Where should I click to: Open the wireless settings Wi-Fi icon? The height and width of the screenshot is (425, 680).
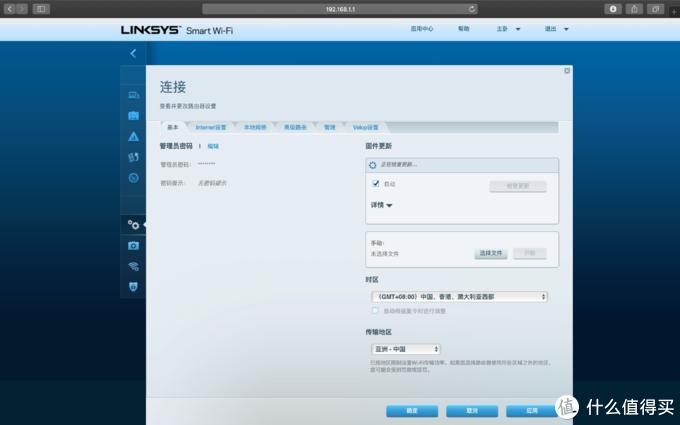click(134, 266)
